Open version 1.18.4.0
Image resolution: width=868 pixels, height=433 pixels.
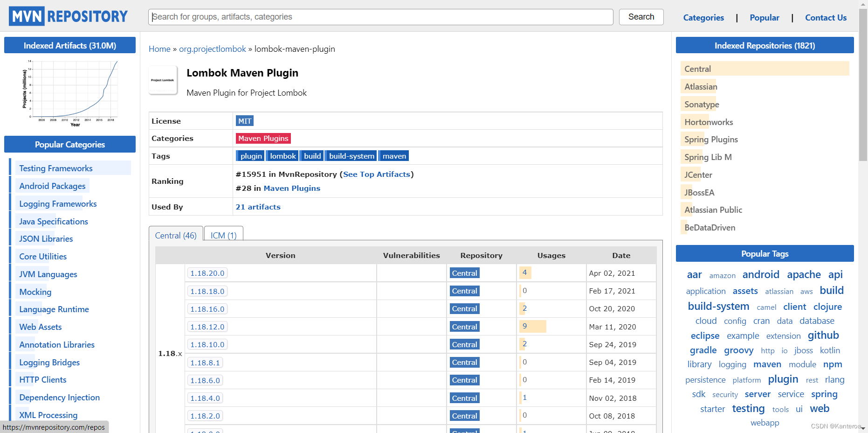(205, 398)
